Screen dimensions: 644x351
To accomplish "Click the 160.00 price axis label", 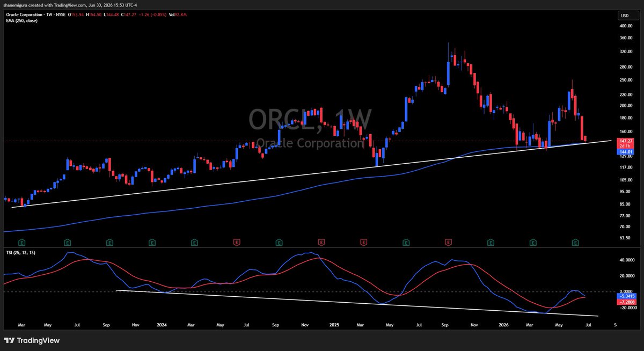I will click(626, 131).
